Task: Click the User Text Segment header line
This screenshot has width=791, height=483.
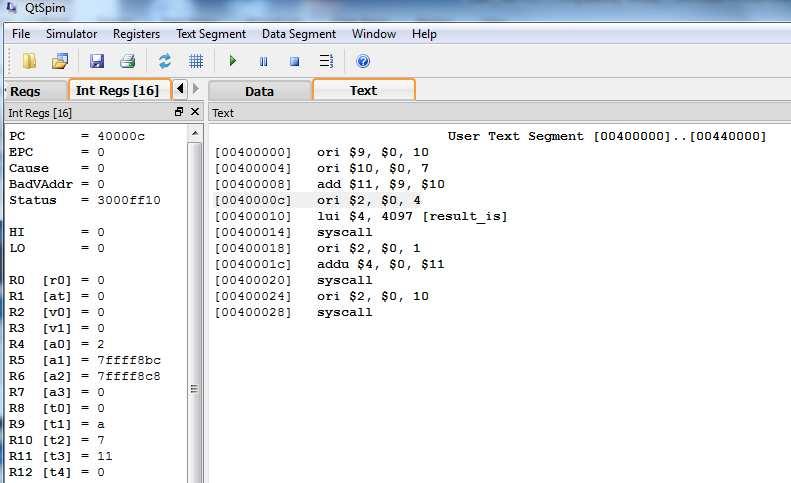Action: 607,136
